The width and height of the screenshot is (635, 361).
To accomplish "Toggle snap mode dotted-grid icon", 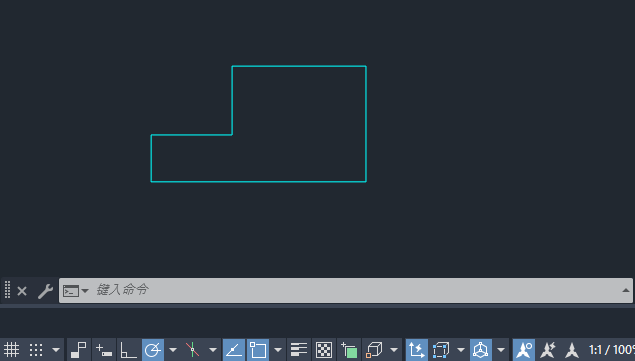I will (36, 350).
